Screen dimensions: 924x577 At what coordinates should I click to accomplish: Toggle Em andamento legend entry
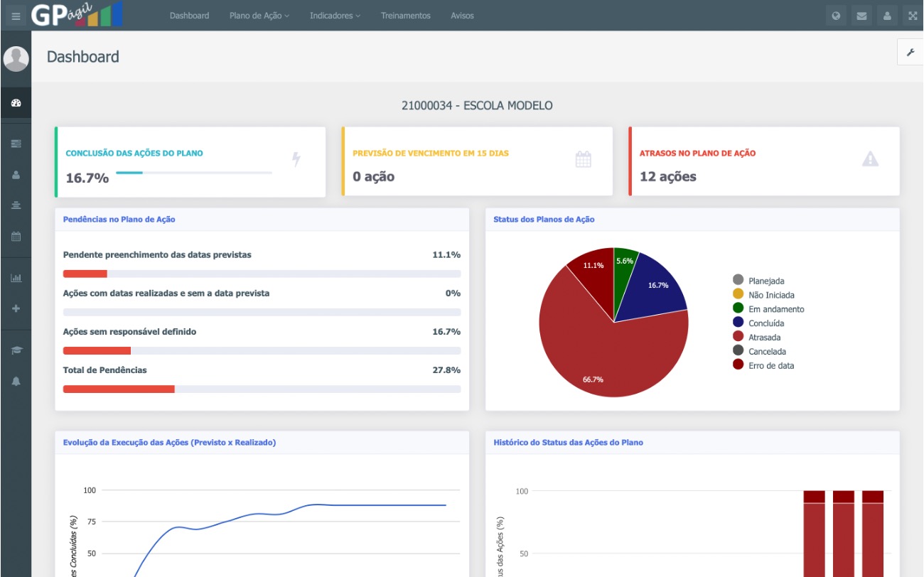pos(768,309)
